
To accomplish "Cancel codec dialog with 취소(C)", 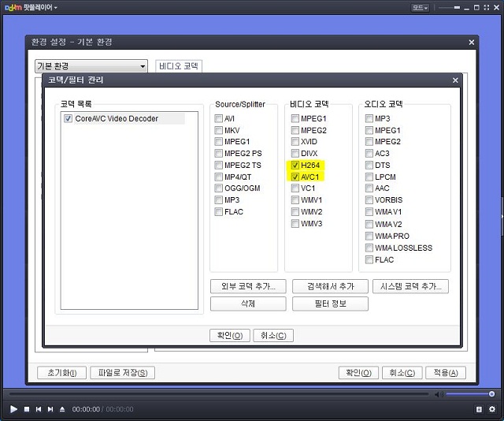I will pyautogui.click(x=273, y=335).
